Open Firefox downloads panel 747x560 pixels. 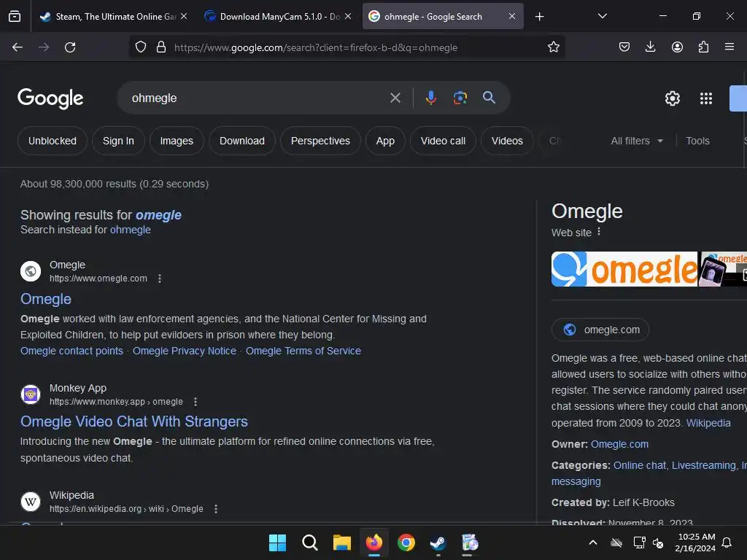[x=650, y=47]
